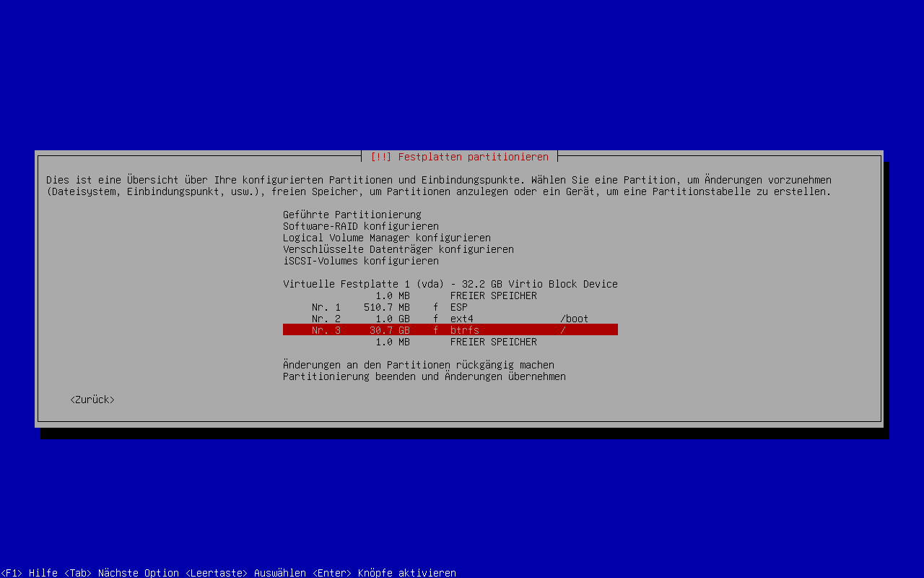
Task: Click Tab Nächste Option hint
Action: (x=121, y=573)
